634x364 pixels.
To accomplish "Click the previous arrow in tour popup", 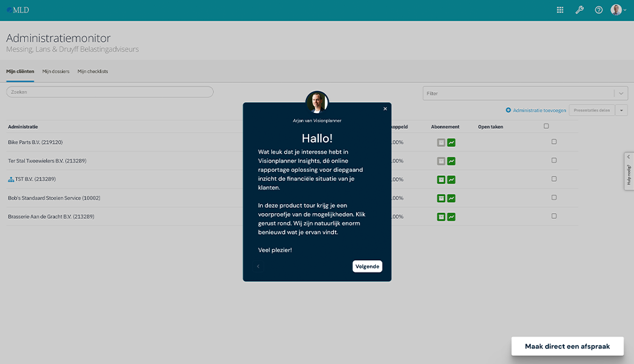I will click(x=258, y=267).
